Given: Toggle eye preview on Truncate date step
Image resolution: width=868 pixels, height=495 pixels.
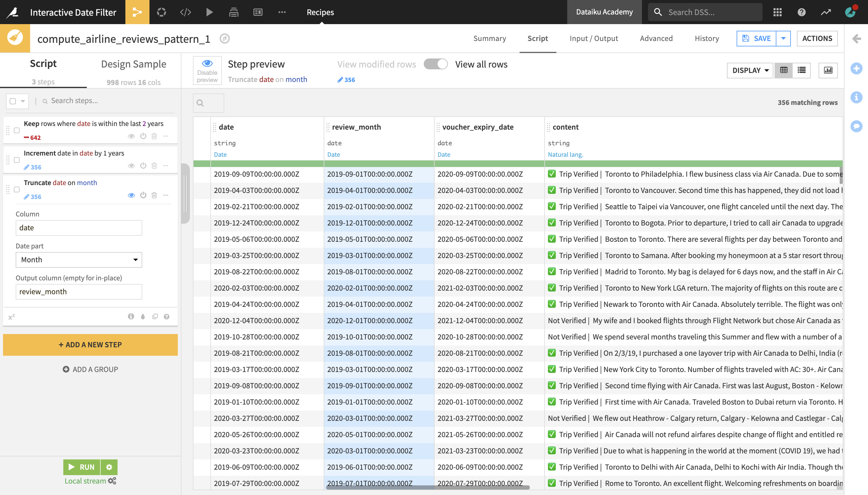Looking at the screenshot, I should coord(131,195).
